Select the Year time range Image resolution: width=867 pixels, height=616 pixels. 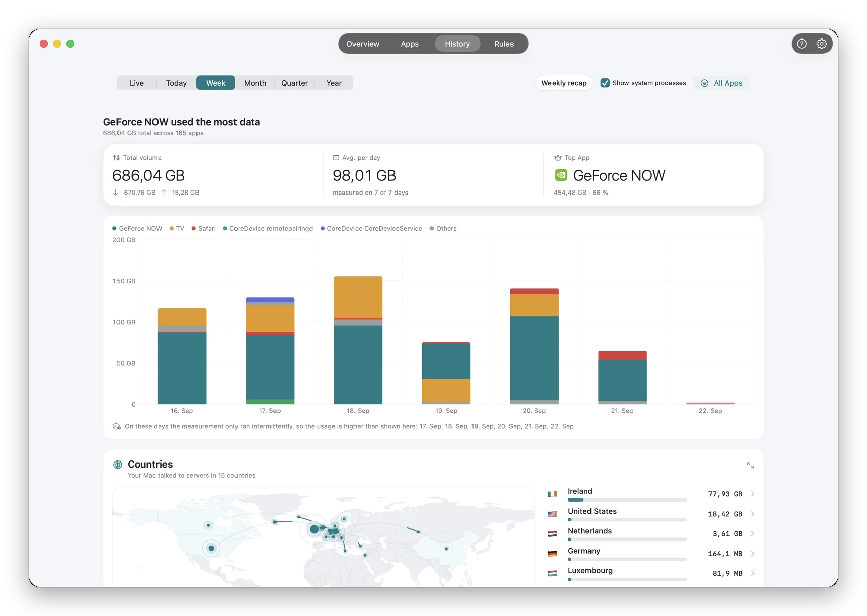coord(334,83)
